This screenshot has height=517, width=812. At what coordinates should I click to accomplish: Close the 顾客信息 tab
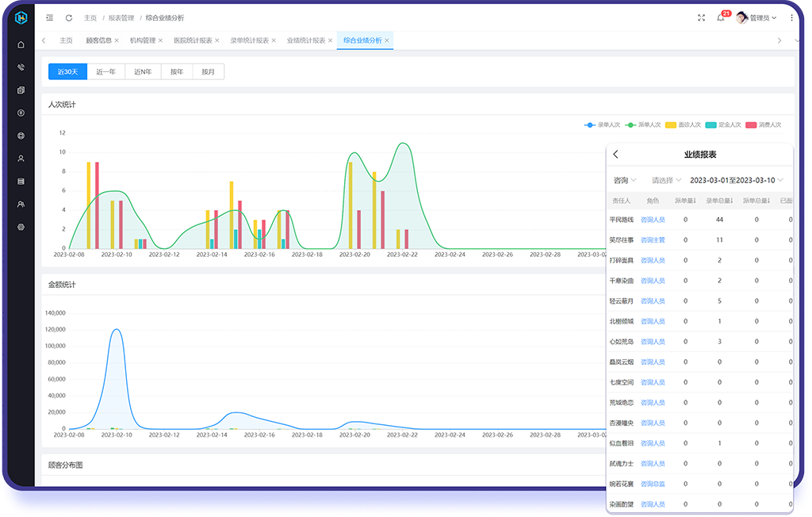[x=117, y=40]
